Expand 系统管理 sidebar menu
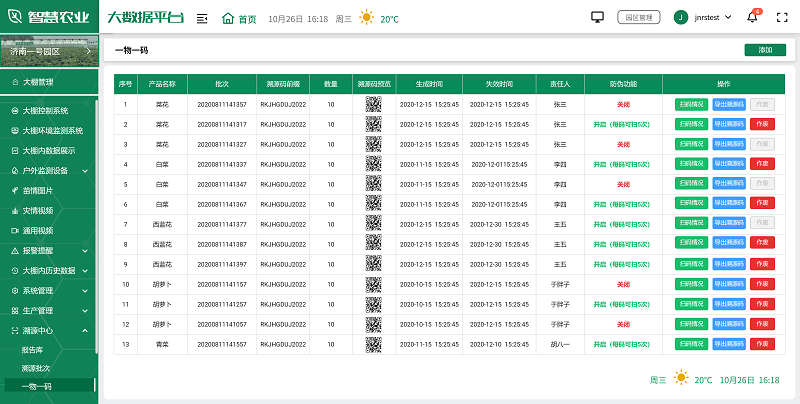The image size is (800, 404). tap(38, 290)
